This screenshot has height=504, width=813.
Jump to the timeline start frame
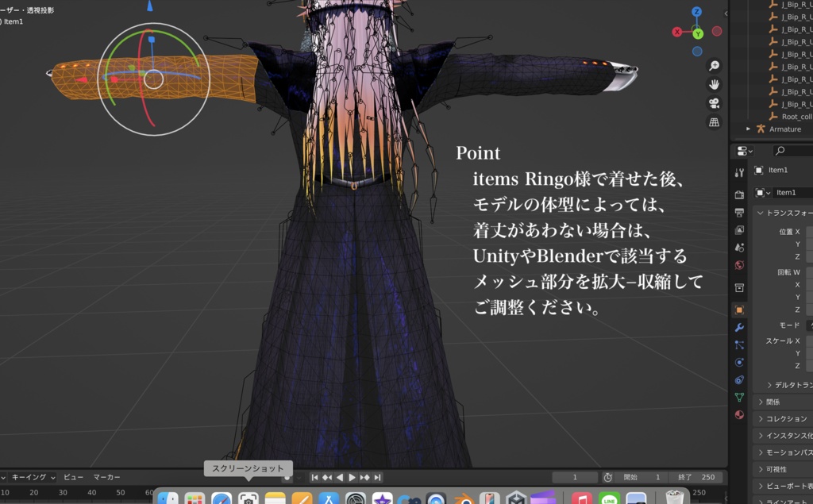(314, 477)
